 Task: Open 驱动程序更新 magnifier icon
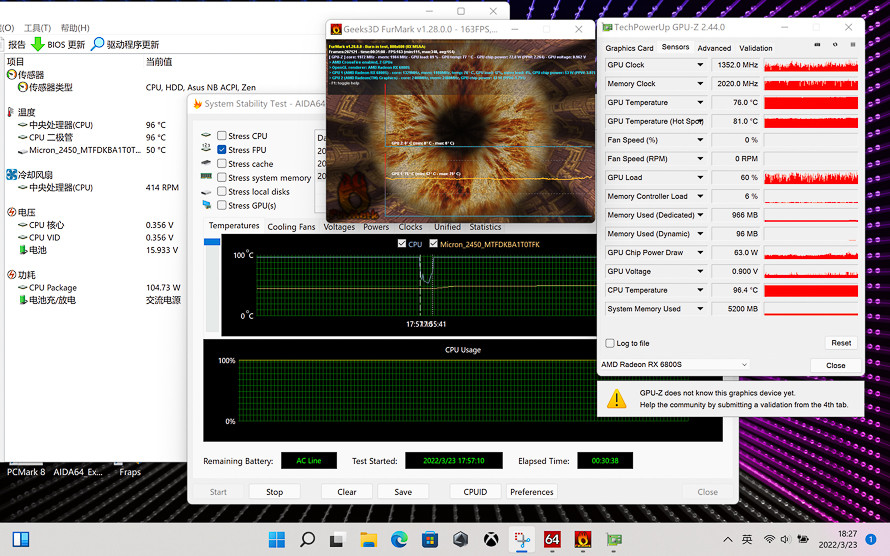[98, 44]
